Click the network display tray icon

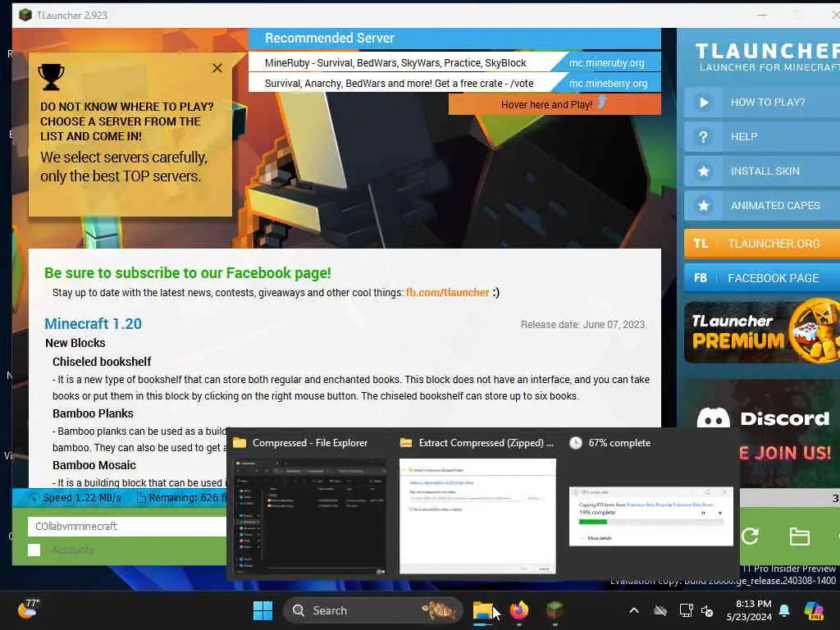click(x=686, y=610)
